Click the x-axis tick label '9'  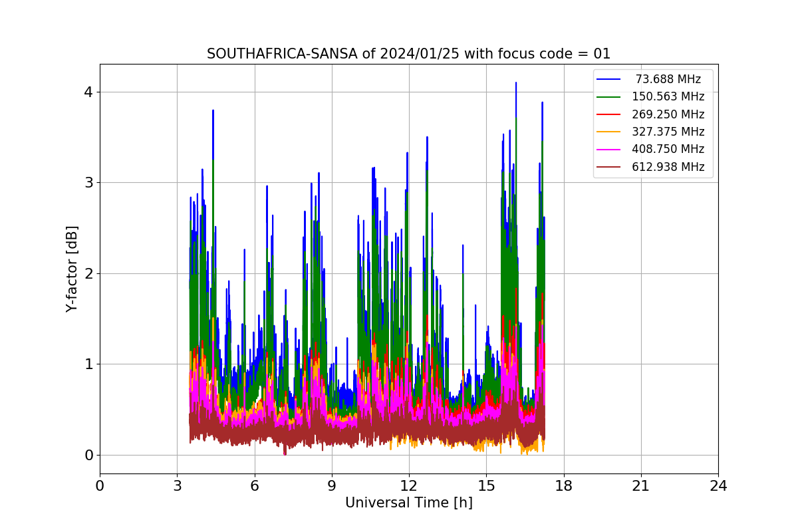point(332,486)
